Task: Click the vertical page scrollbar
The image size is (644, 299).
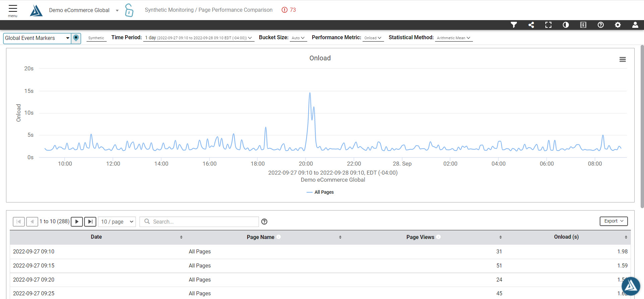Action: [642, 126]
